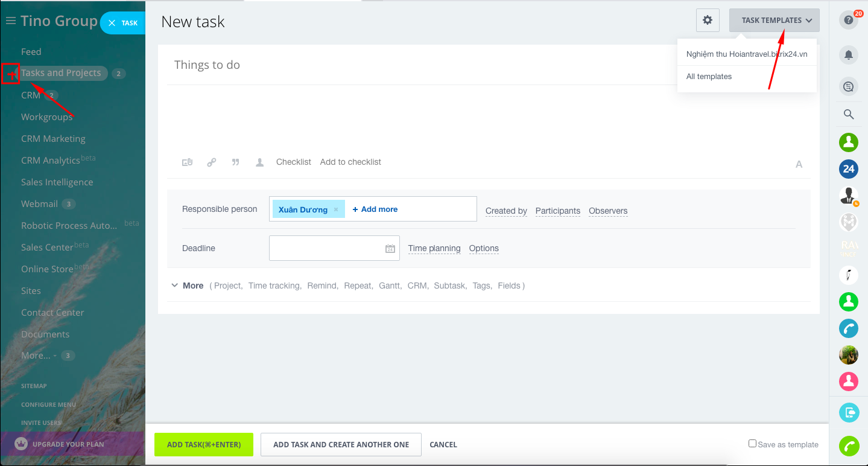Click Gantt in the More list
The width and height of the screenshot is (868, 466).
pos(389,286)
